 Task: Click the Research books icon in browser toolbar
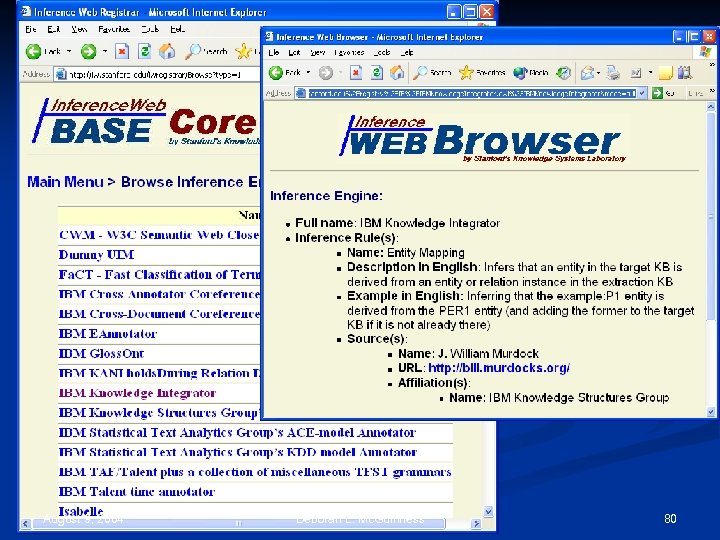coord(685,73)
